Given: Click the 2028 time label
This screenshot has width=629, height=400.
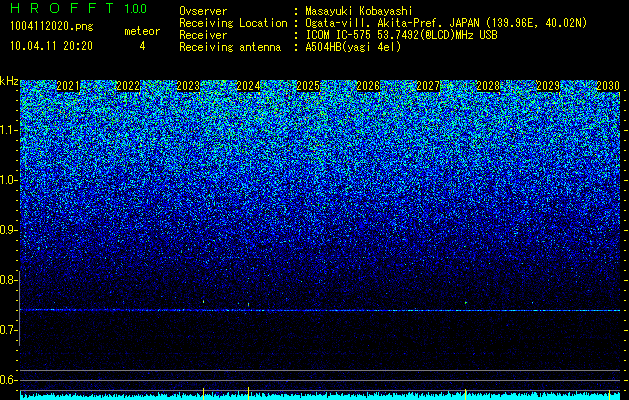Looking at the screenshot, I should (488, 86).
